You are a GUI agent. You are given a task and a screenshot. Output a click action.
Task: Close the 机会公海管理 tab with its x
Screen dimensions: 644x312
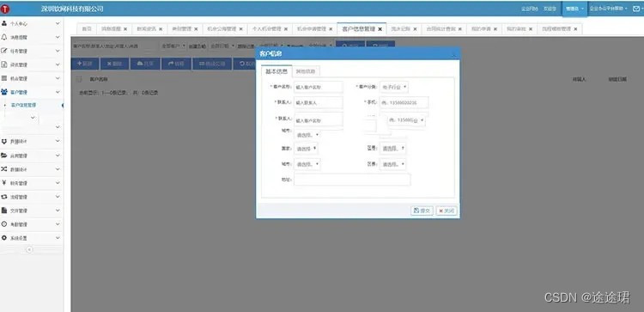[241, 29]
